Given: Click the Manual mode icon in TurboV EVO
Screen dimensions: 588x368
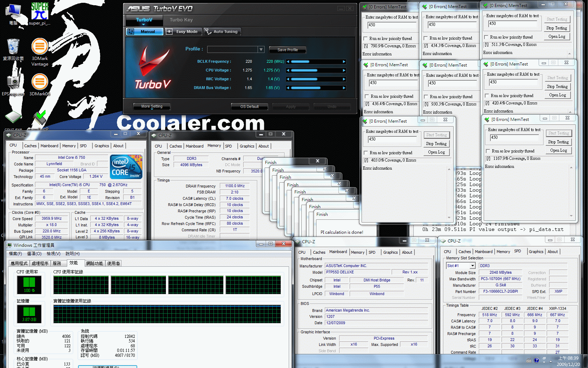Looking at the screenshot, I should 131,32.
